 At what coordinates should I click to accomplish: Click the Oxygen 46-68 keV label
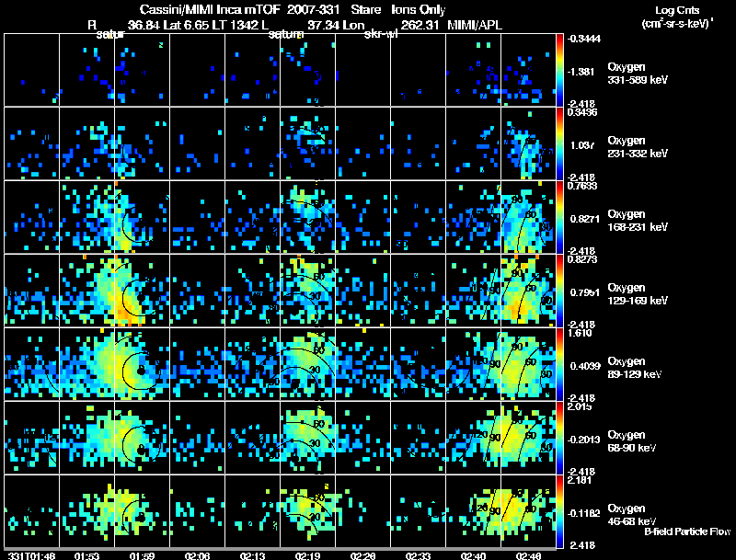632,515
